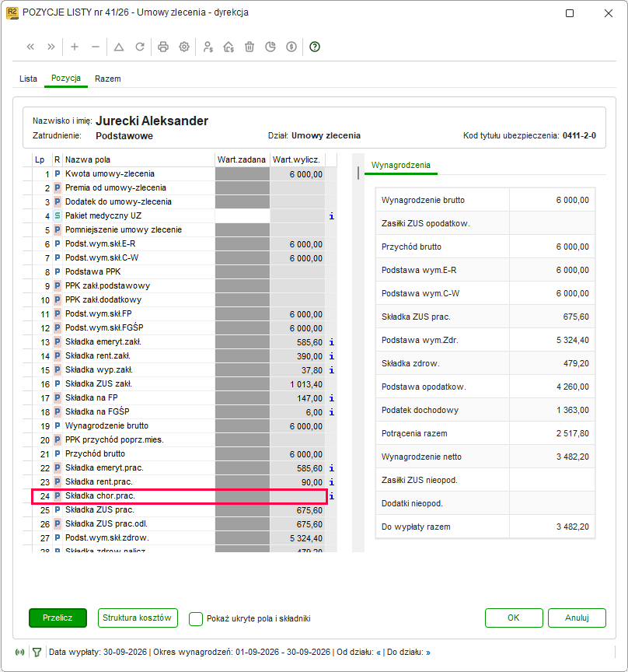Select row Podst.wym.skł.zdrow.
The height and width of the screenshot is (672, 628).
pyautogui.click(x=179, y=538)
